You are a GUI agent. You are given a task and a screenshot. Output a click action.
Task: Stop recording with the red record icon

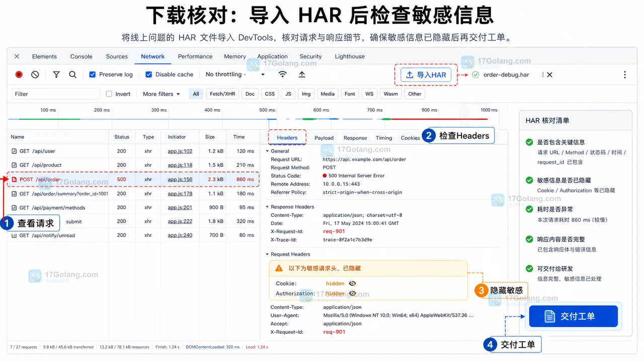[x=19, y=74]
